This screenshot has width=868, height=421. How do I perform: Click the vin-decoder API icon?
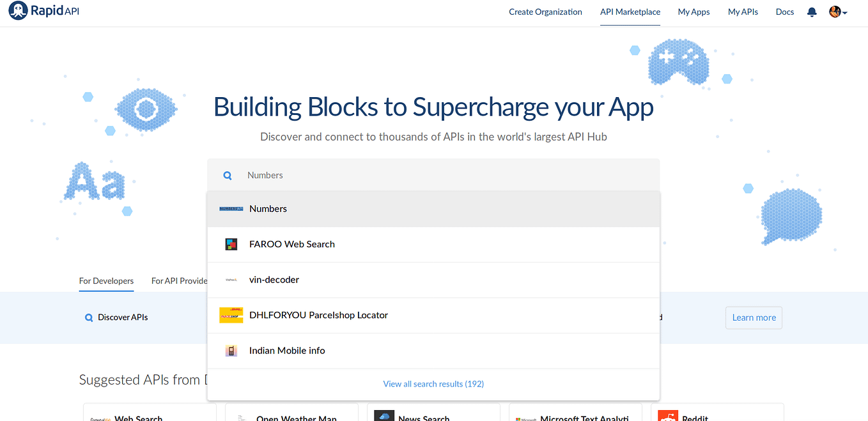point(231,279)
